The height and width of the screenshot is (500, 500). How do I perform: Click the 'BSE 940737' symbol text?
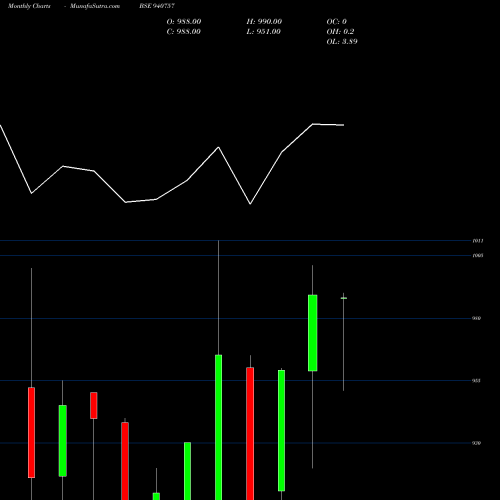click(x=157, y=6)
